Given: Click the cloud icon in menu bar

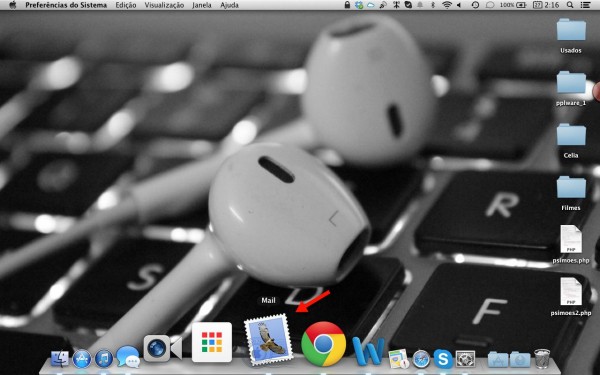Looking at the screenshot, I should 370,5.
